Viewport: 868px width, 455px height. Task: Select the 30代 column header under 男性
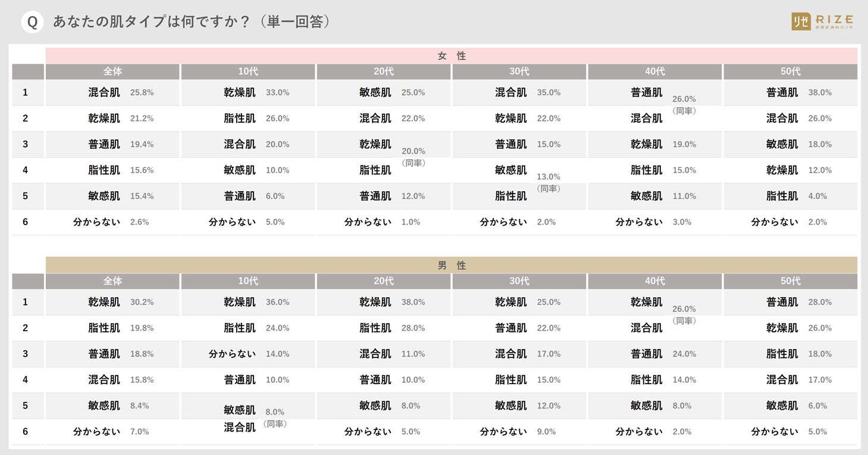(x=519, y=281)
